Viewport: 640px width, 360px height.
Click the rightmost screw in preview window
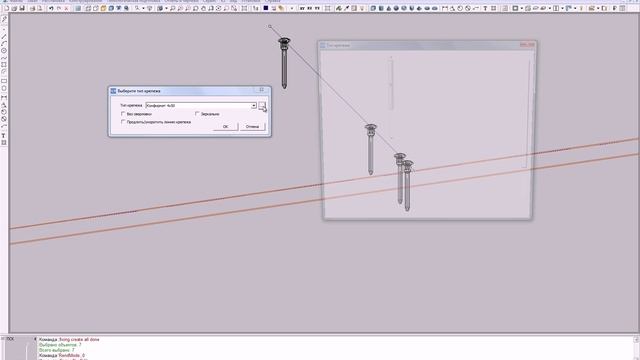pos(407,186)
